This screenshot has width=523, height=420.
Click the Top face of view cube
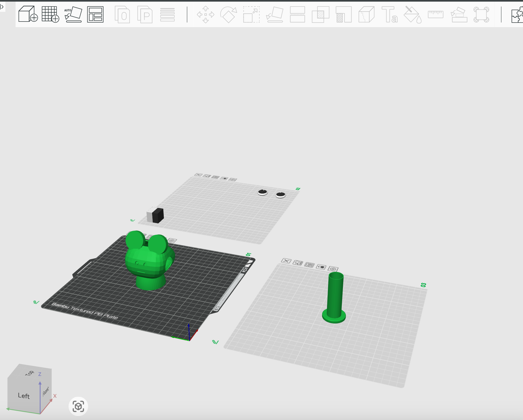[30, 373]
